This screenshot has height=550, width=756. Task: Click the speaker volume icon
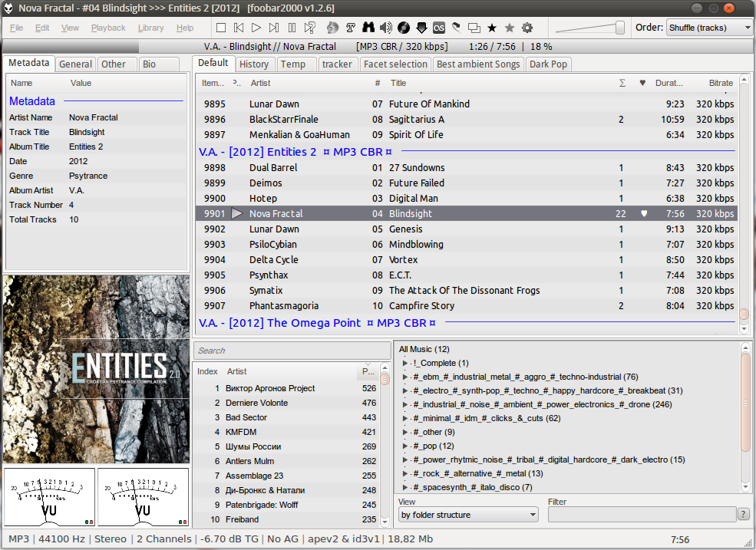(386, 28)
